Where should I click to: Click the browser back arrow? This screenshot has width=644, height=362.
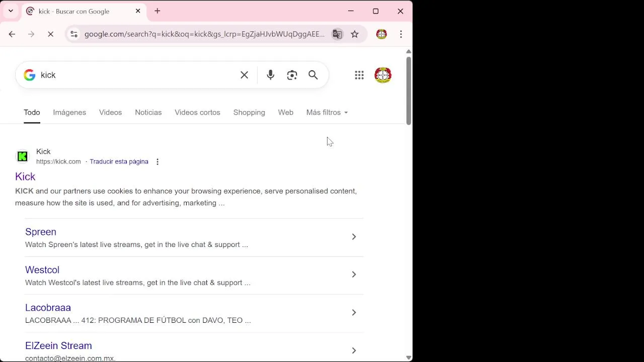12,34
